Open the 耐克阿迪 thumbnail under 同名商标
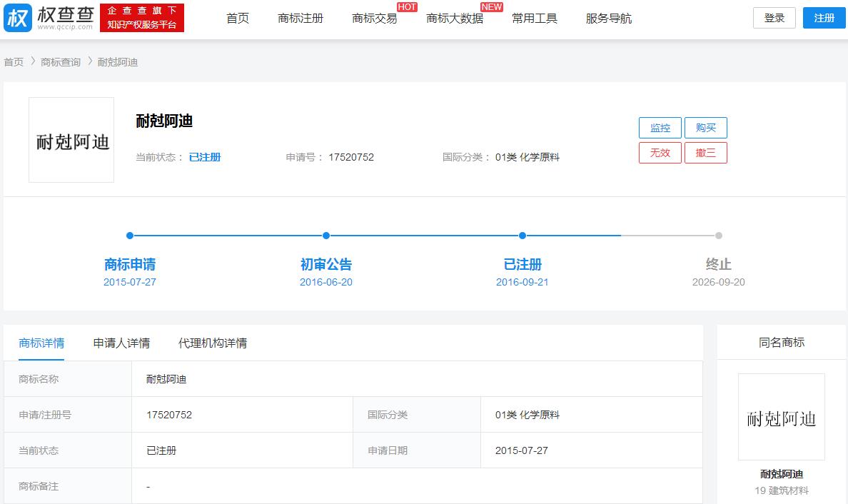Image resolution: width=848 pixels, height=504 pixels. pos(781,417)
